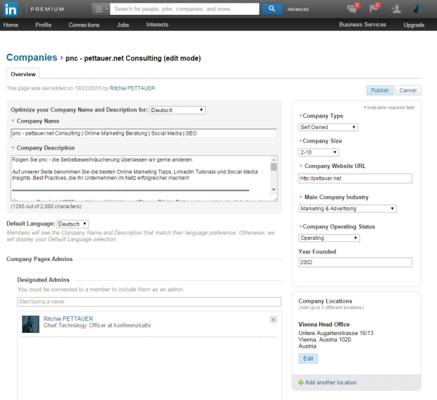Screen dimensions: 437x400
Task: Click the Companies breadcrumb link
Action: 32,57
